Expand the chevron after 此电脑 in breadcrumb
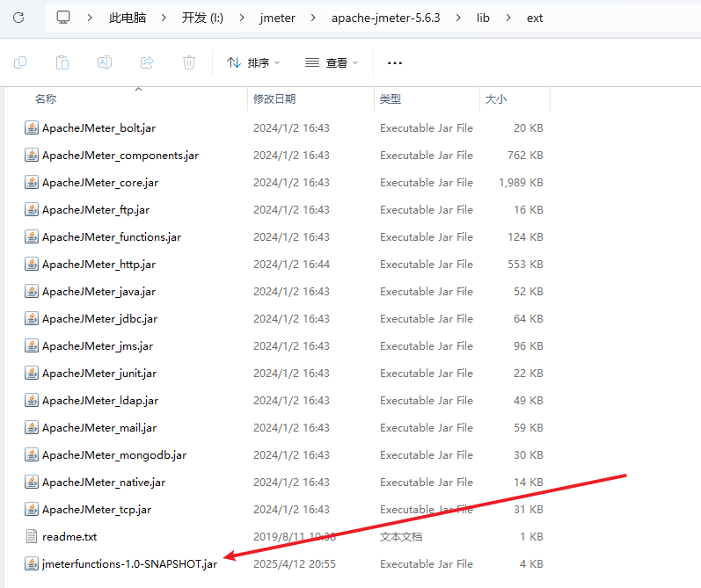 (164, 18)
